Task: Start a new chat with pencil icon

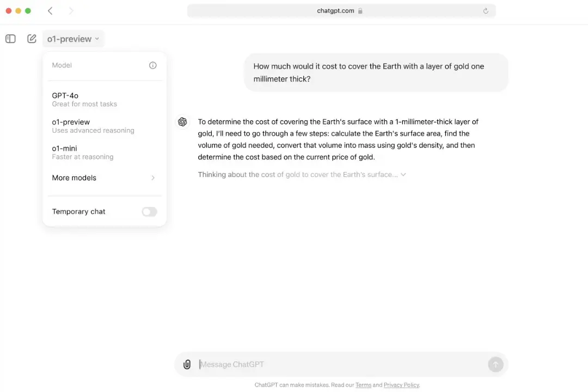Action: point(32,39)
